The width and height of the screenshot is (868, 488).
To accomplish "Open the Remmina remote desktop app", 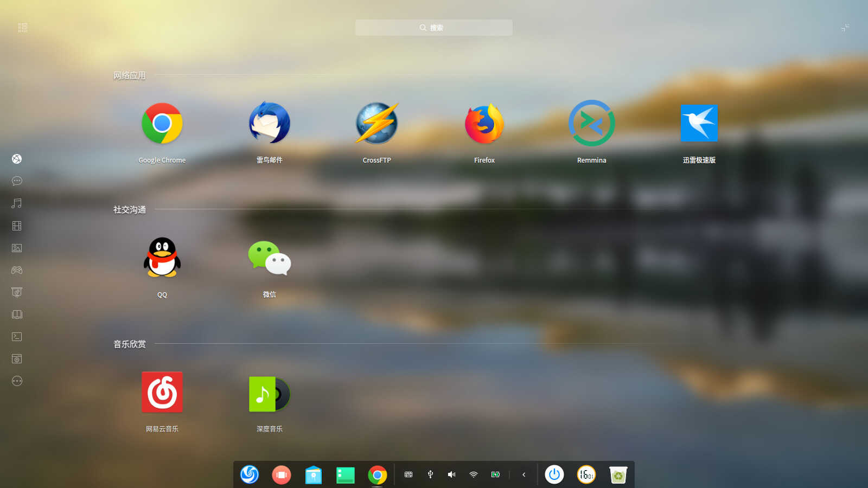I will [592, 123].
